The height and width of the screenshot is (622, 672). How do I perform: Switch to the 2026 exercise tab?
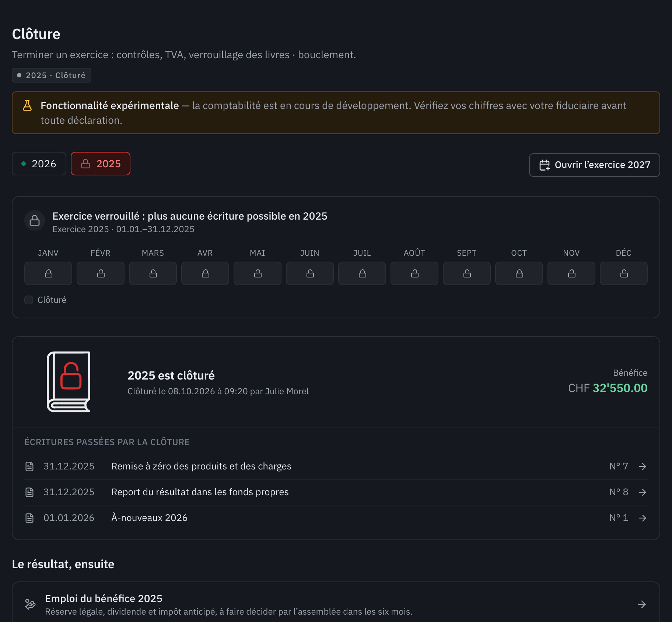tap(39, 164)
